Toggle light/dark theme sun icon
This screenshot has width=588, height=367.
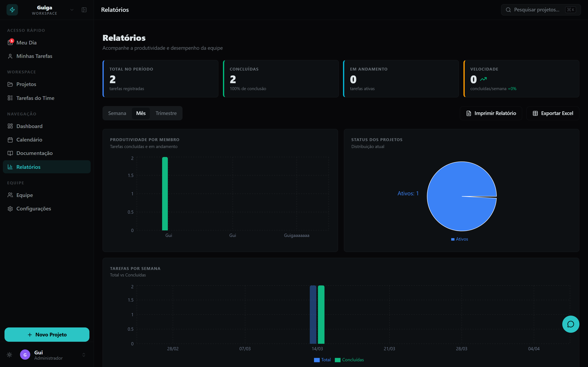pos(9,355)
